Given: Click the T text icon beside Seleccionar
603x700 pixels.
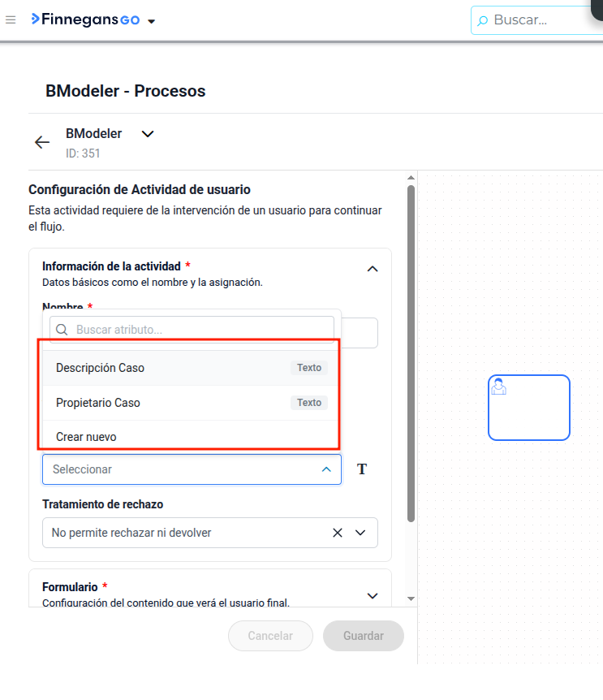Looking at the screenshot, I should point(362,469).
